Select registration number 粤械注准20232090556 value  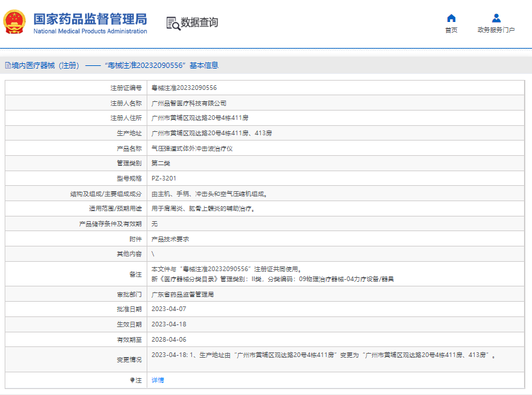pos(184,88)
